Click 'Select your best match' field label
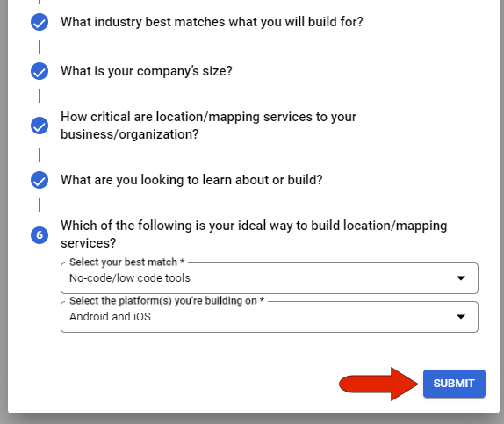Screen dimensions: 504x424 tap(127, 262)
